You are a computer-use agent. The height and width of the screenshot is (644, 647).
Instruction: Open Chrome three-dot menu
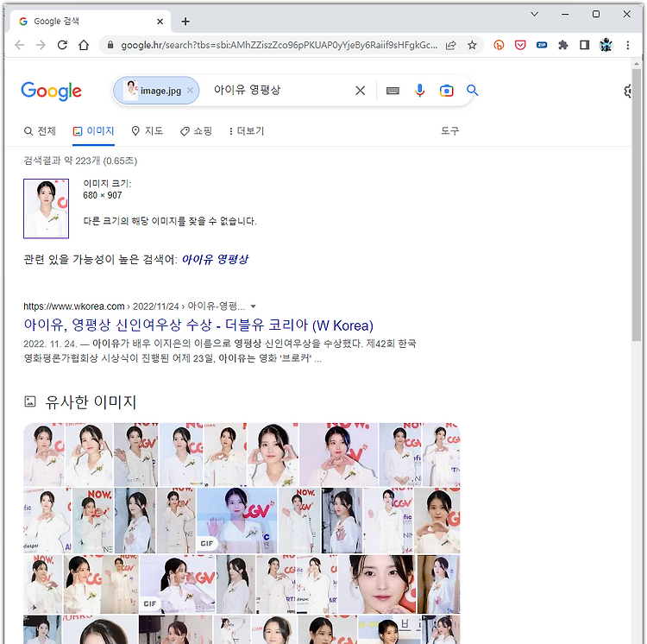point(628,45)
